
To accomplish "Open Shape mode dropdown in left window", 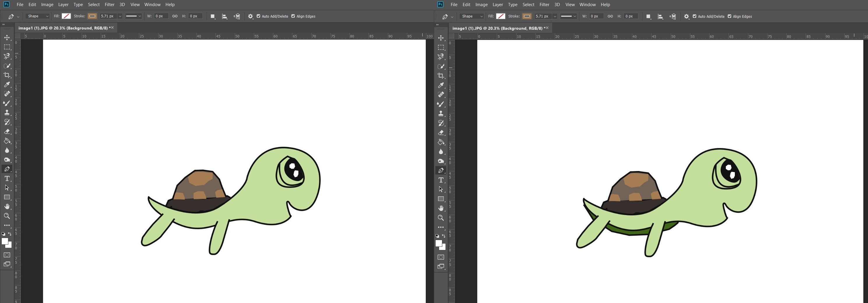I will click(x=37, y=16).
